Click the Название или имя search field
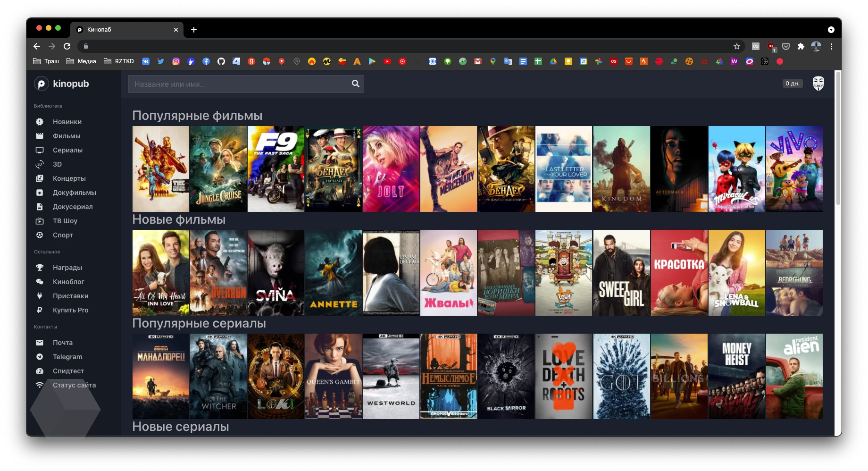The height and width of the screenshot is (471, 868). [246, 84]
